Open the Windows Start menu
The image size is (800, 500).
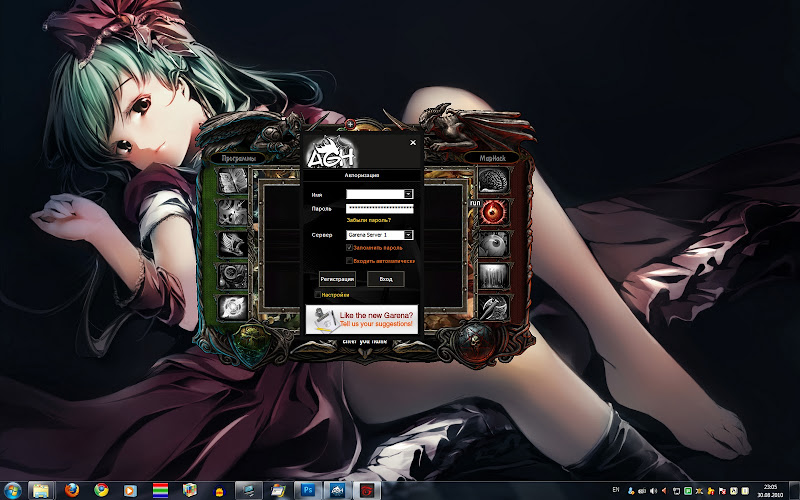tap(12, 490)
